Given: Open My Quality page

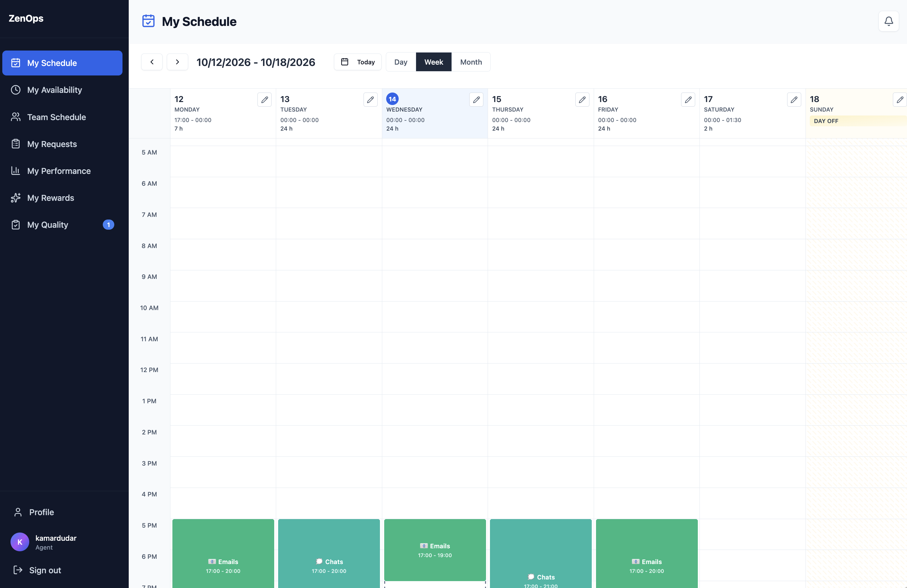Looking at the screenshot, I should [62, 225].
